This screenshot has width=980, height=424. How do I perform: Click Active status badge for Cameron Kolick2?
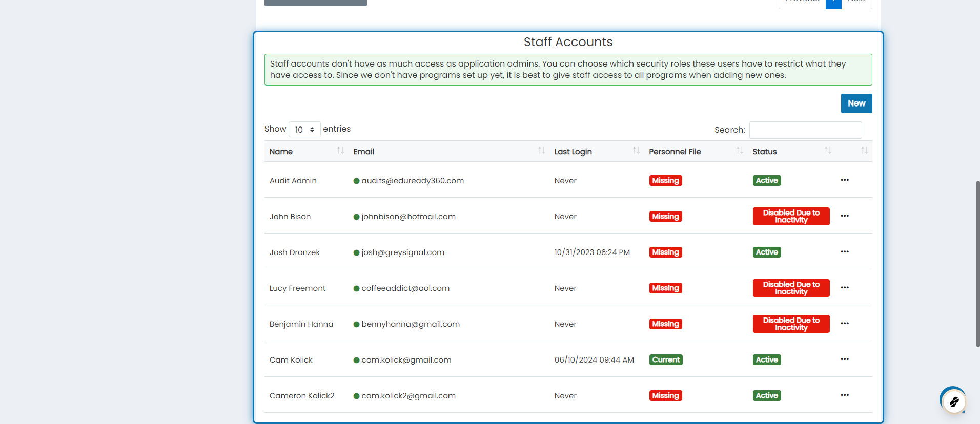(767, 395)
